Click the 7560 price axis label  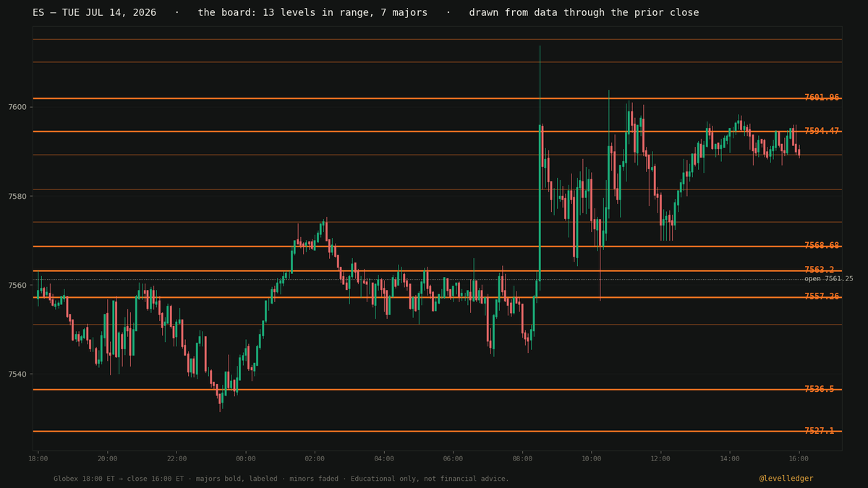pos(17,286)
